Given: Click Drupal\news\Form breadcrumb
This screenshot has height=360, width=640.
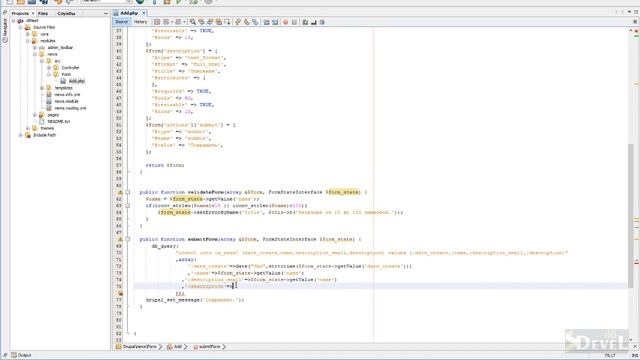Looking at the screenshot, I should click(140, 347).
